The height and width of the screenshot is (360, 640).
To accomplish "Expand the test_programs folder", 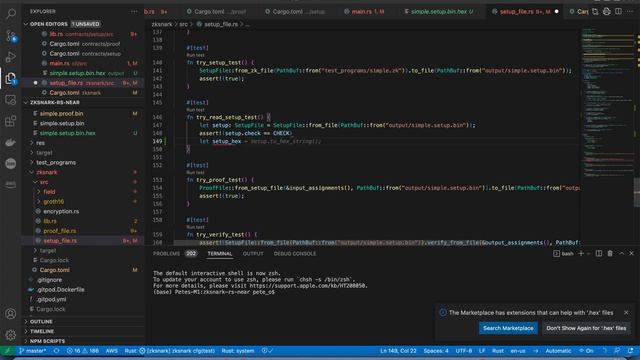I will [x=56, y=162].
